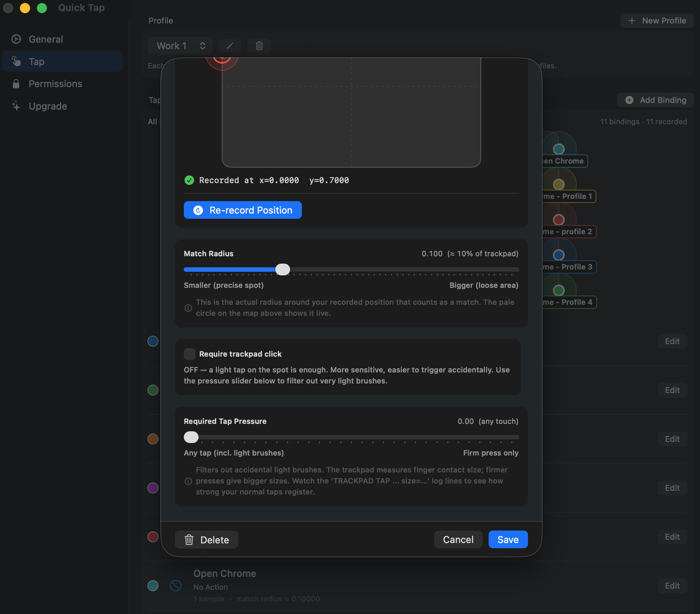Viewport: 700px width, 614px height.
Task: Click the Permissions lock icon
Action: pyautogui.click(x=16, y=84)
